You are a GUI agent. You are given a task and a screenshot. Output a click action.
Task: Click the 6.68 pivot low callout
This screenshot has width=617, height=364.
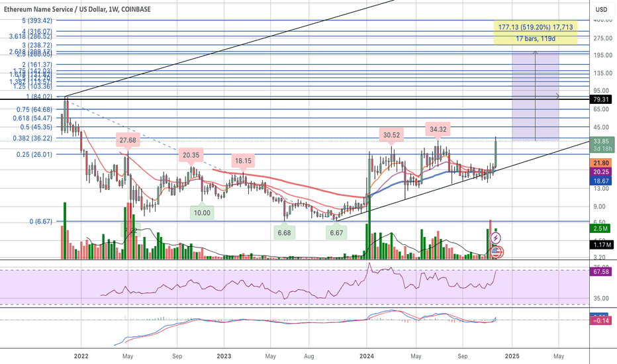pos(284,233)
